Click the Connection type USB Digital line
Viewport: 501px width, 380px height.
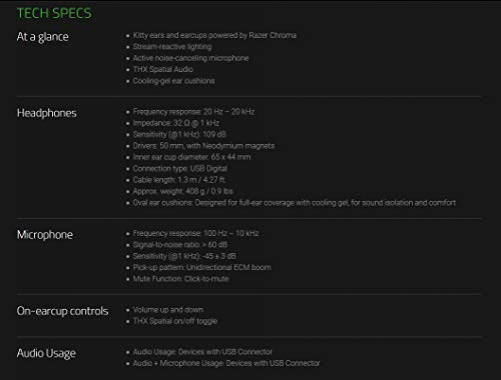click(x=180, y=168)
